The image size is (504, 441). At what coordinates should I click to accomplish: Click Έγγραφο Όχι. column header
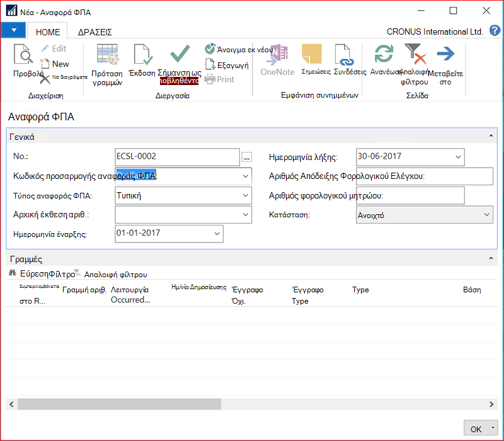click(x=247, y=295)
